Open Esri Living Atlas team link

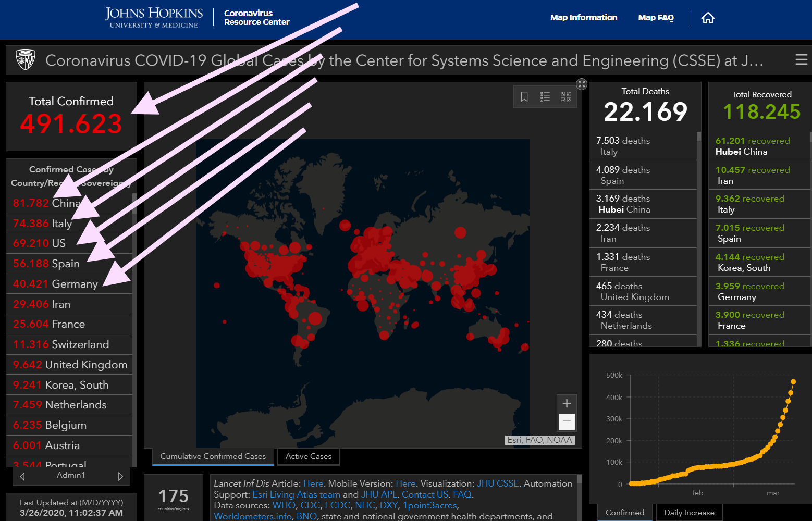pos(296,494)
